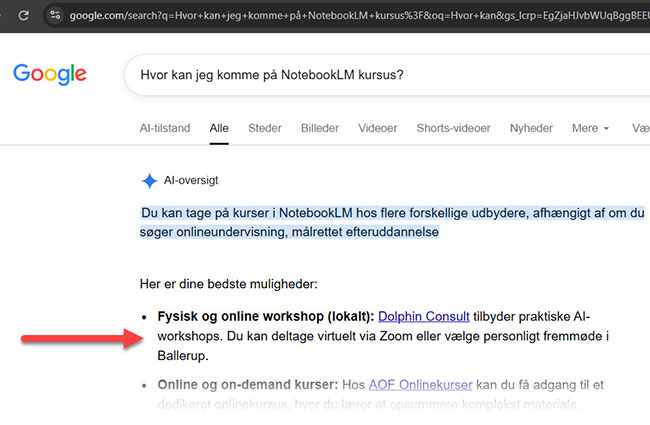Viewport: 650px width, 425px height.
Task: Click the AI-oversigt sparkle icon
Action: [x=149, y=181]
